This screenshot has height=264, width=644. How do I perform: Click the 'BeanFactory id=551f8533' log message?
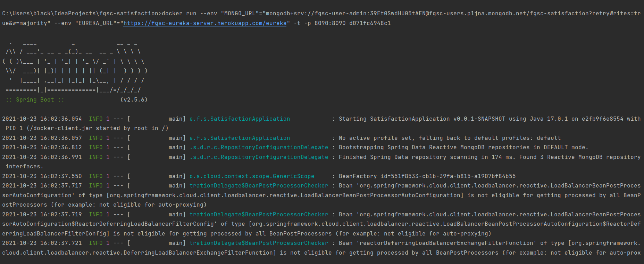coord(427,176)
